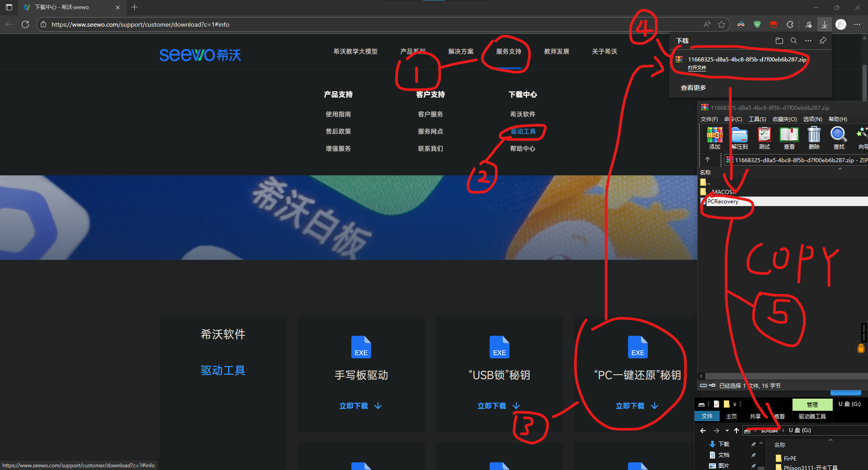Pin the downloads flyout open
The image size is (868, 470).
click(823, 41)
